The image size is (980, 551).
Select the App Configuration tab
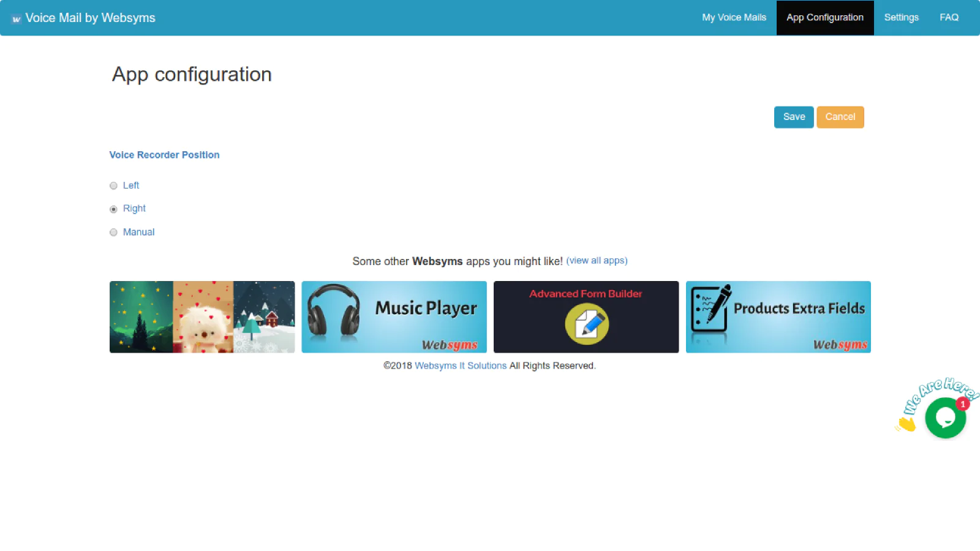coord(825,18)
